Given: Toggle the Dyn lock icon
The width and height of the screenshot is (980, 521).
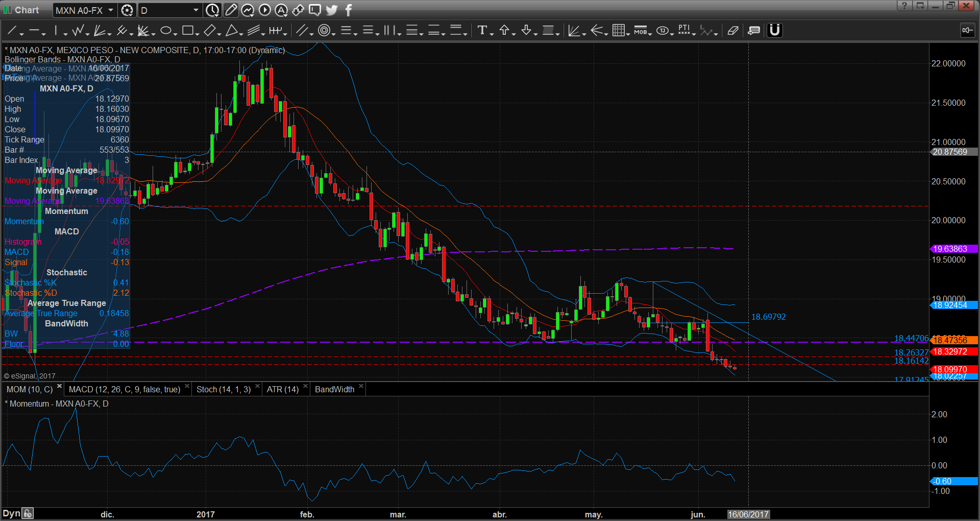Looking at the screenshot, I should 28,514.
